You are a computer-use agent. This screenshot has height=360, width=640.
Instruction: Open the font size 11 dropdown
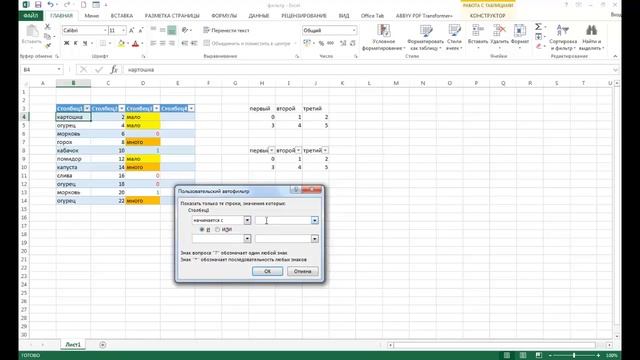point(124,31)
